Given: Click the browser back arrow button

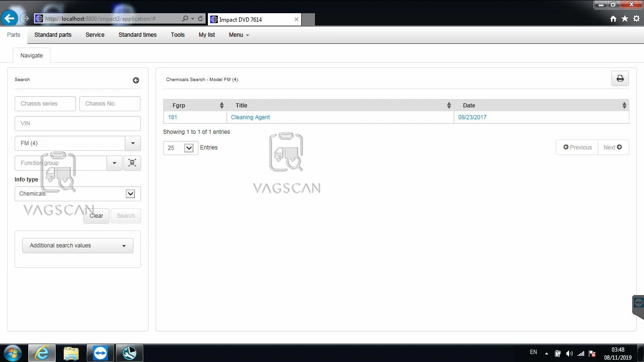Looking at the screenshot, I should pos(9,18).
